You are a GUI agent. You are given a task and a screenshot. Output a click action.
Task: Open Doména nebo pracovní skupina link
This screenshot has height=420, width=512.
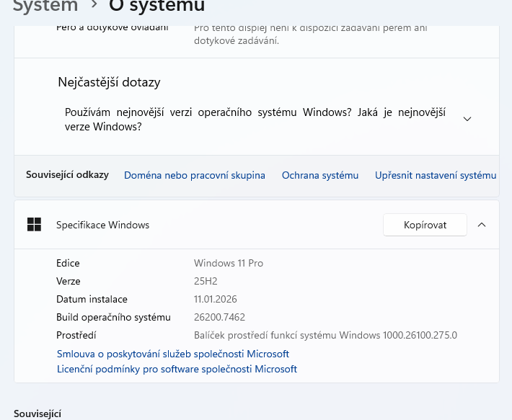(195, 175)
